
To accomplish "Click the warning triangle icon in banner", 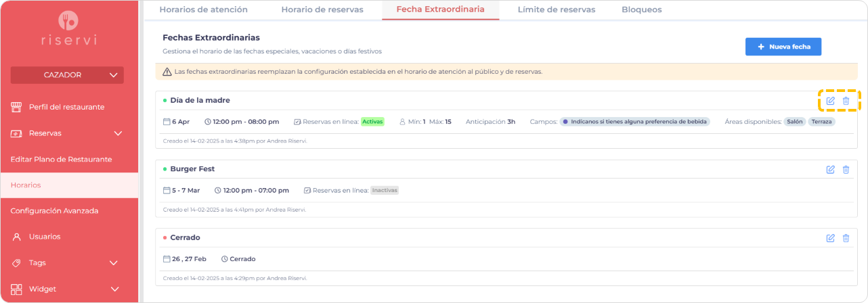I will (167, 71).
